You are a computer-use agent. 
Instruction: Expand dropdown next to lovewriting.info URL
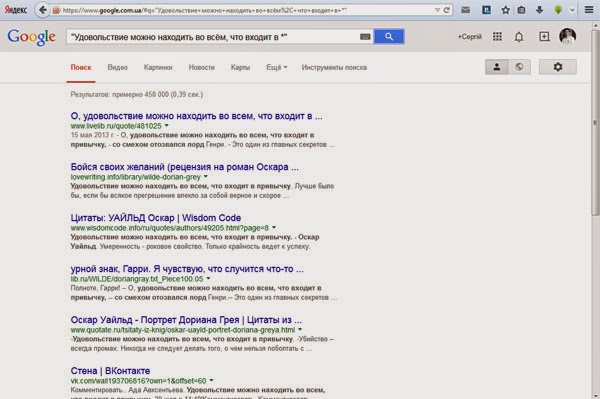[206, 177]
